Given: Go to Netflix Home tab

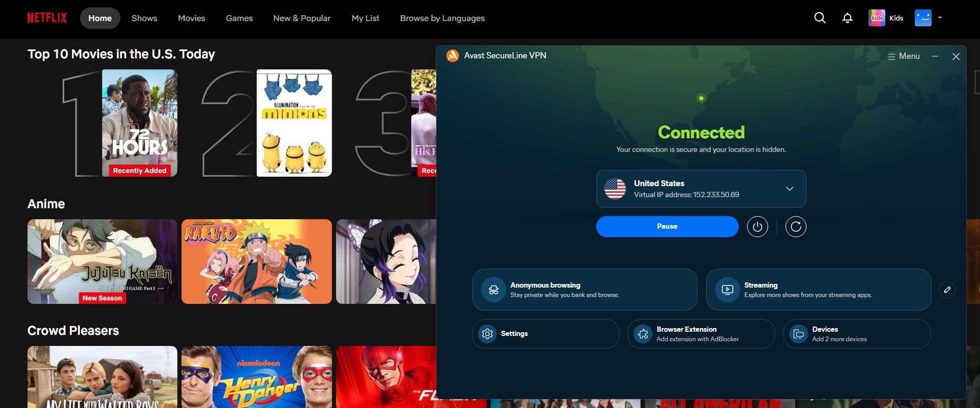Looking at the screenshot, I should [100, 18].
